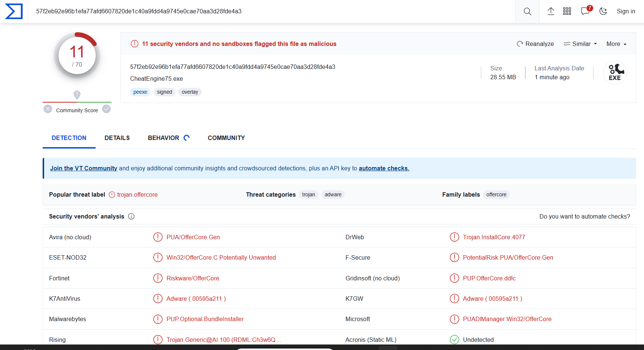This screenshot has height=350, width=644.
Task: Select the file hash text in the summary
Action: click(x=232, y=67)
